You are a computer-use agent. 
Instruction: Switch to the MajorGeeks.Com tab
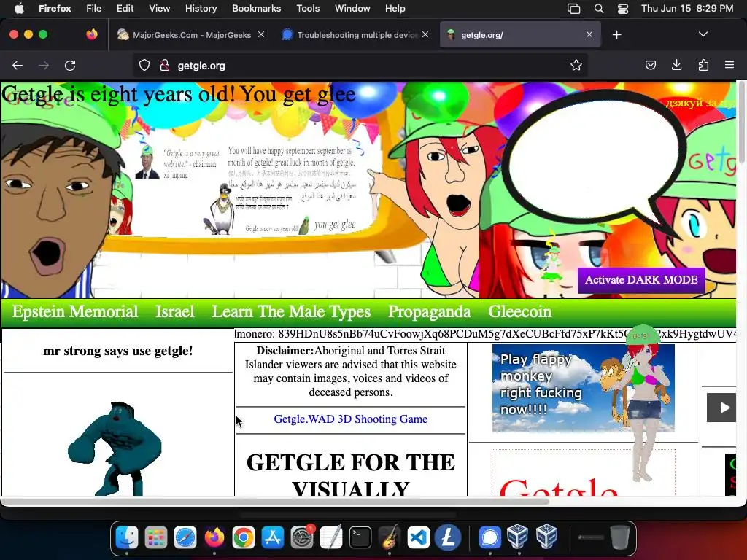point(191,34)
